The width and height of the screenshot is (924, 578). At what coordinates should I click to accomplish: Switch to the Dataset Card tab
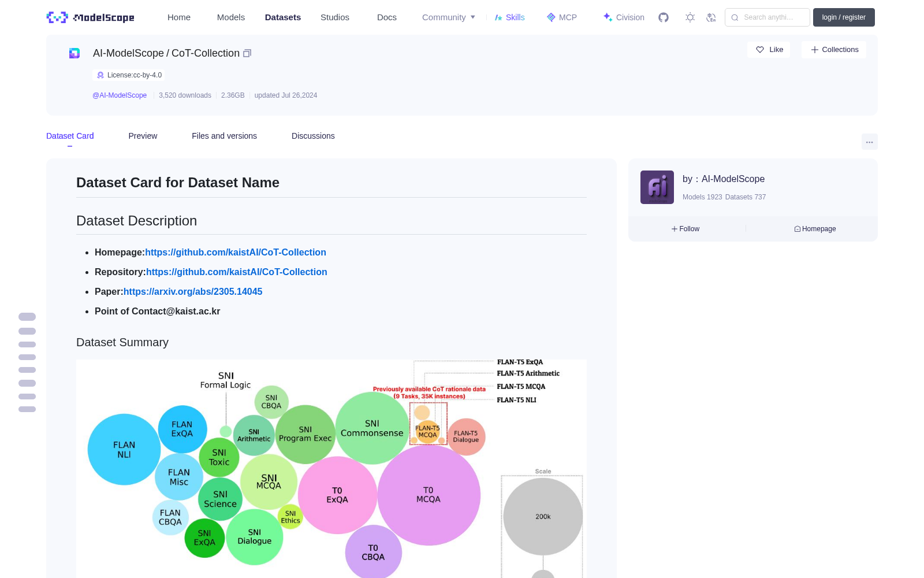70,136
